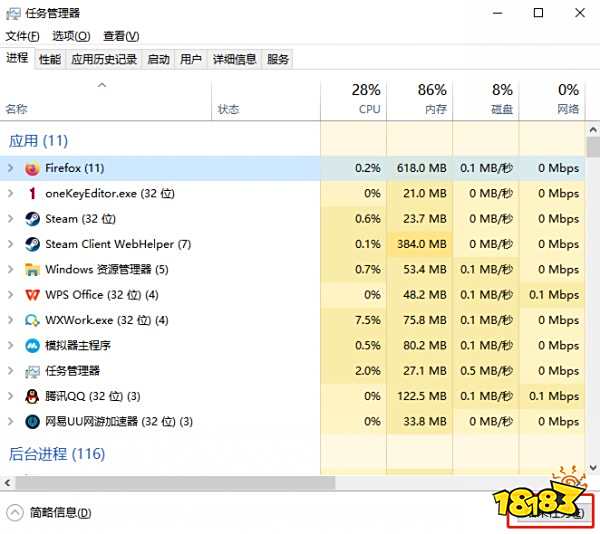Click the Steam (32 位) icon
Viewport: 600px width, 534px height.
32,219
